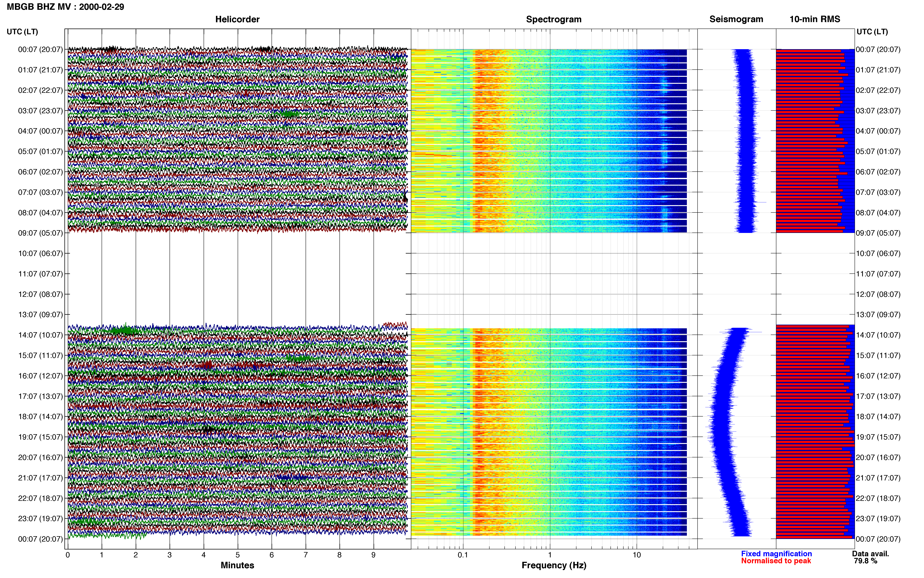924x578 pixels.
Task: Click the title 'MBGB BHZ MV : 2000-02-29'
Action: point(65,7)
